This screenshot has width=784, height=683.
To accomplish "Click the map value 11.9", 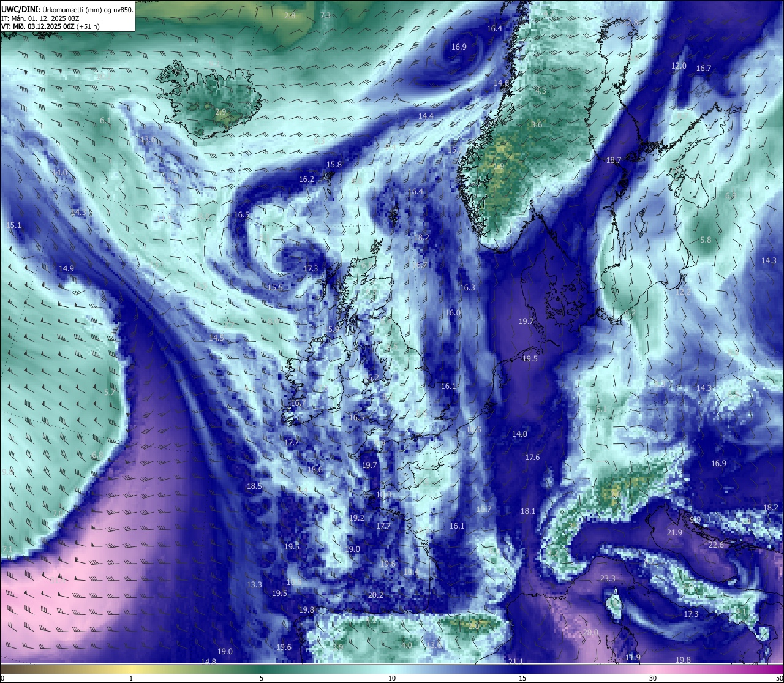I will click(633, 658).
